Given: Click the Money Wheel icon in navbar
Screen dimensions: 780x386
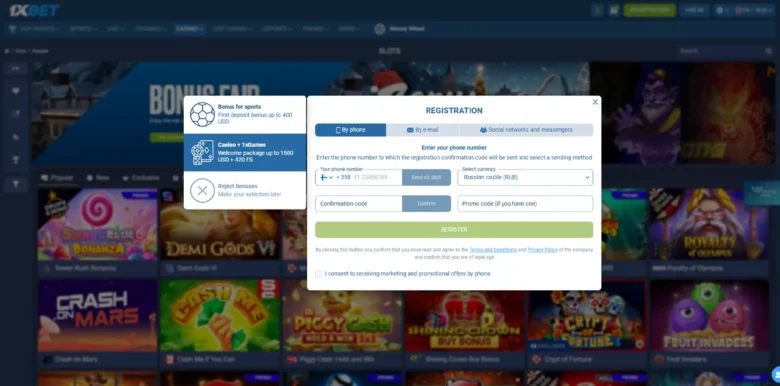Looking at the screenshot, I should [380, 29].
